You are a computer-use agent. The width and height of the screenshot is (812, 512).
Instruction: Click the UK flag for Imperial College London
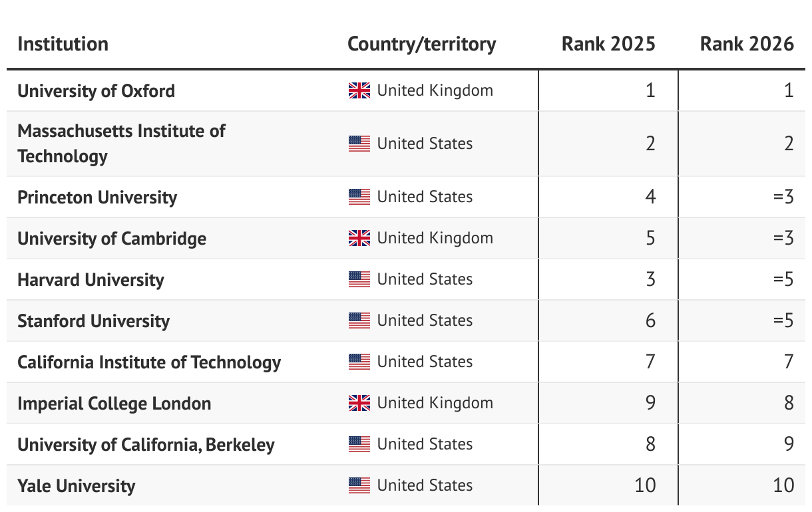point(359,403)
